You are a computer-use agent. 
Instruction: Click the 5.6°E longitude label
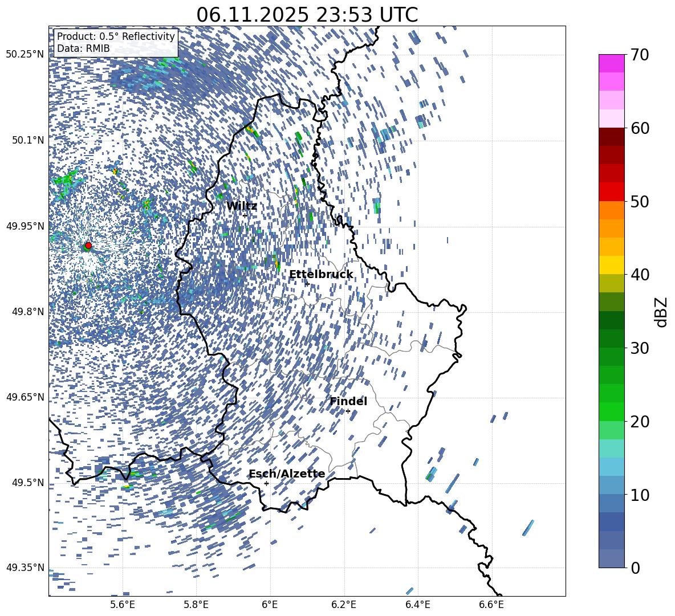123,605
